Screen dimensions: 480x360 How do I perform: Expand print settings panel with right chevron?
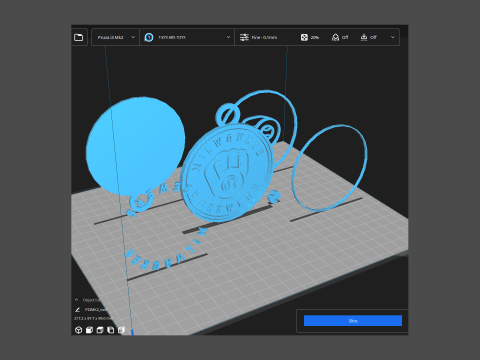click(x=393, y=37)
